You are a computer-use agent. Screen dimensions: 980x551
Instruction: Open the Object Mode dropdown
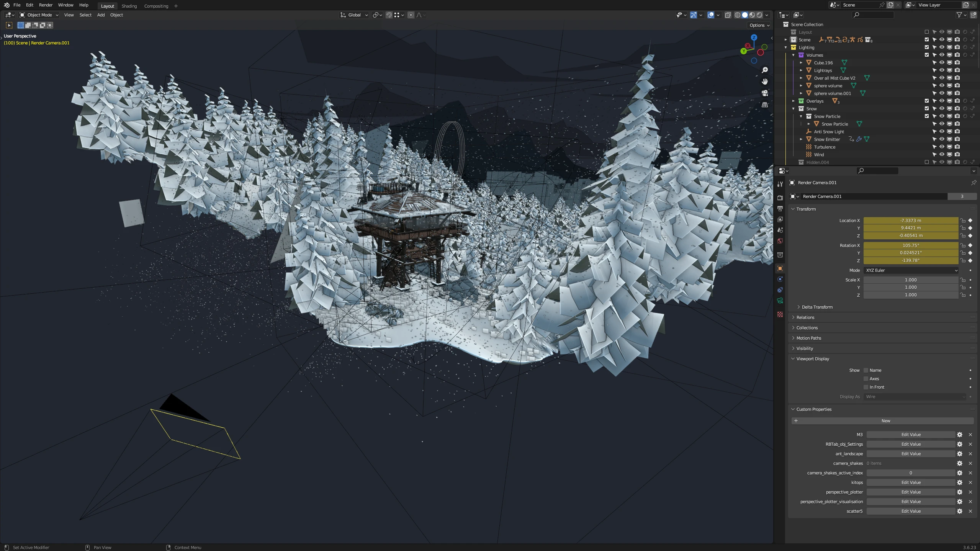[x=39, y=15]
